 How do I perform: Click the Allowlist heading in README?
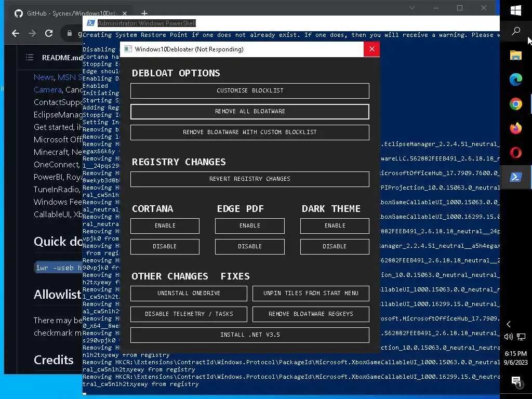[57, 295]
